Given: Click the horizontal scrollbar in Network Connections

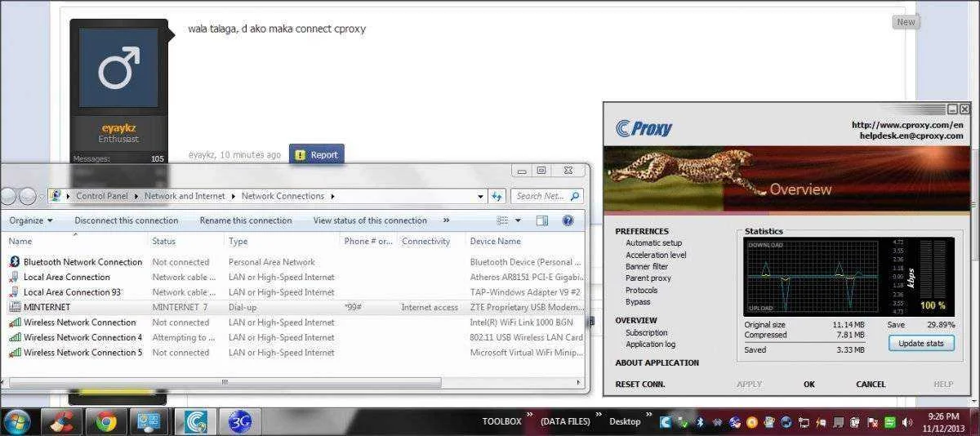Looking at the screenshot, I should 225,382.
